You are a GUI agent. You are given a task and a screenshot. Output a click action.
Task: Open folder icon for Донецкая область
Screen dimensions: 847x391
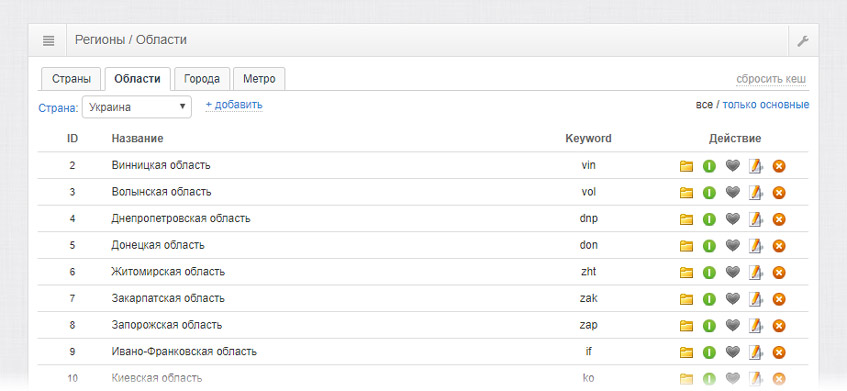(x=686, y=246)
